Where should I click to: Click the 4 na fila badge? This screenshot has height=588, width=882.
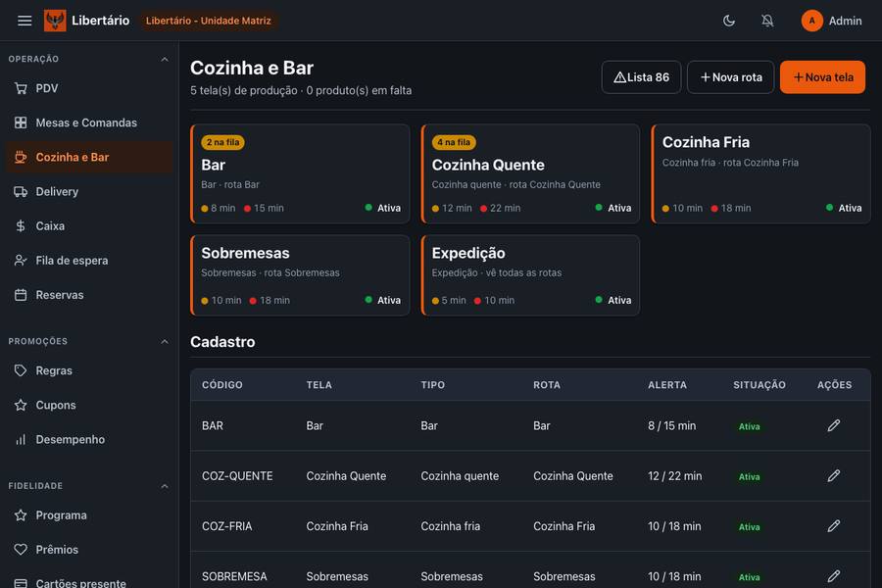(454, 142)
